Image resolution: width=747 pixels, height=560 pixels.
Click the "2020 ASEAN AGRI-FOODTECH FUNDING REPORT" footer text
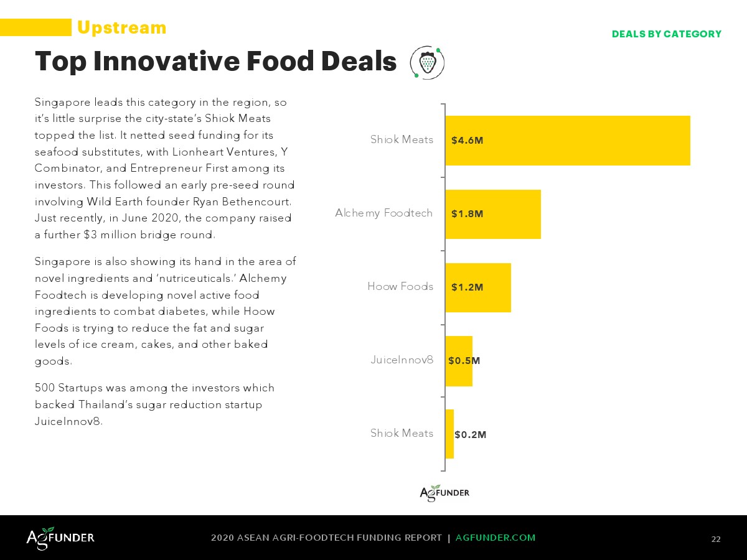pyautogui.click(x=326, y=538)
